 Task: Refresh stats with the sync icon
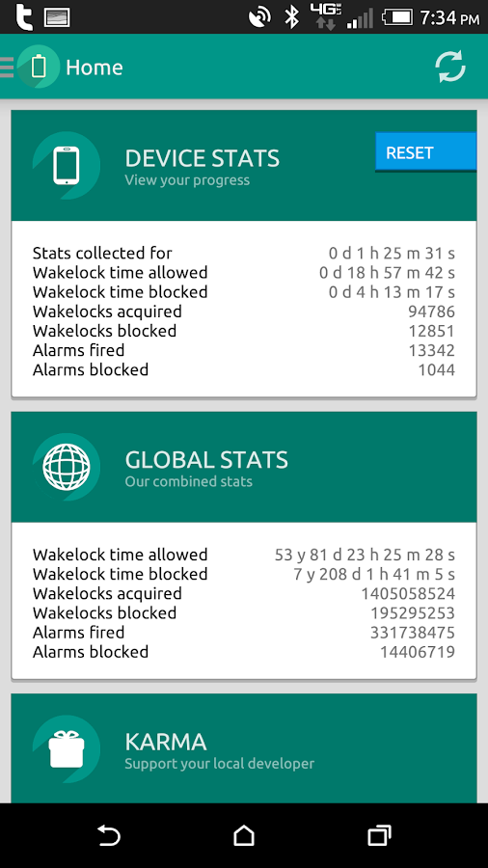(450, 67)
